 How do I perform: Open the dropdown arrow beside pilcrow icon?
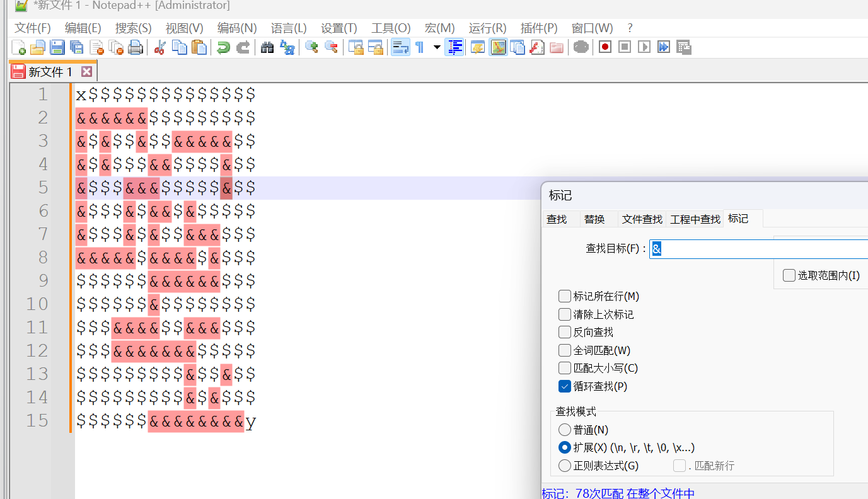[437, 47]
